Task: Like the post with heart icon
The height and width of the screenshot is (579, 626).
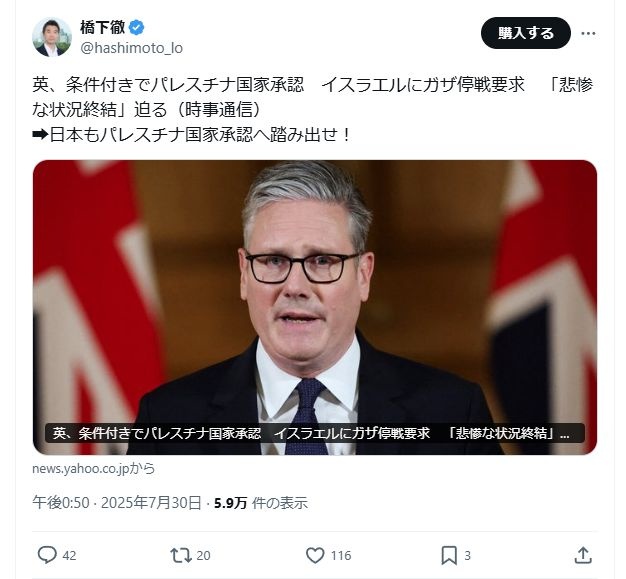Action: coord(315,555)
